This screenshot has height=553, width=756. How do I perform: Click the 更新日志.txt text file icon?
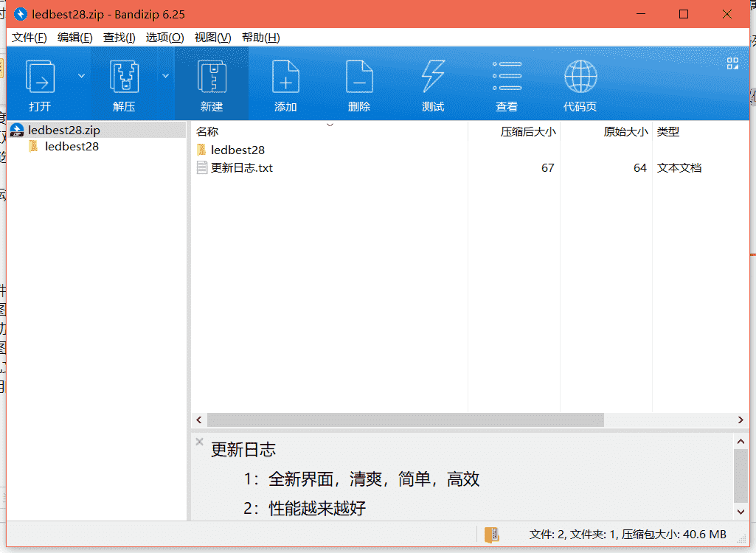(202, 168)
